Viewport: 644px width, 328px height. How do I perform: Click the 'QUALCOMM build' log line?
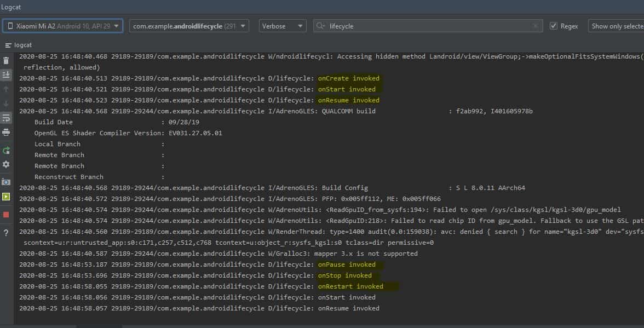pyautogui.click(x=276, y=111)
